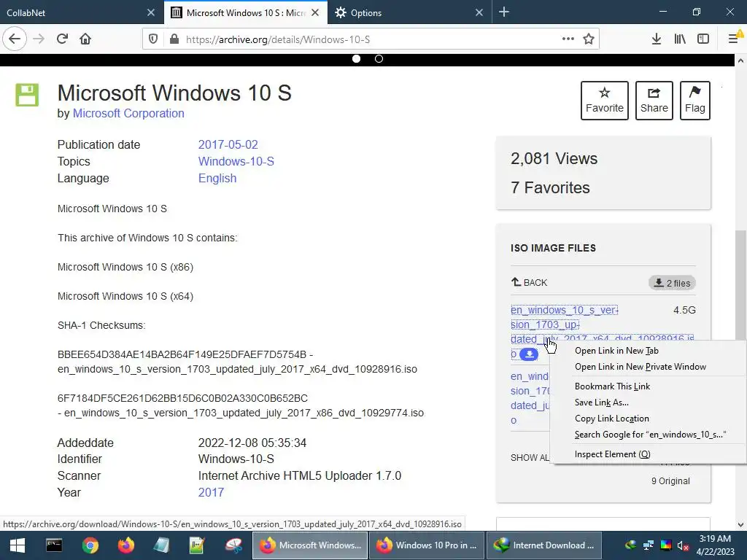Click the scrollbar down arrow
This screenshot has width=747, height=560.
click(740, 524)
